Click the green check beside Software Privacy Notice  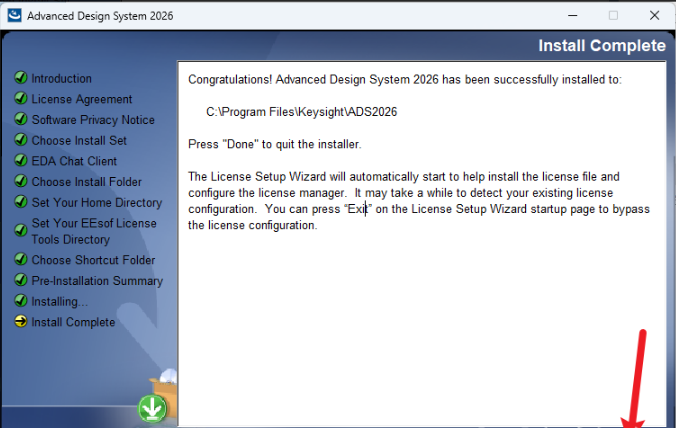(20, 120)
